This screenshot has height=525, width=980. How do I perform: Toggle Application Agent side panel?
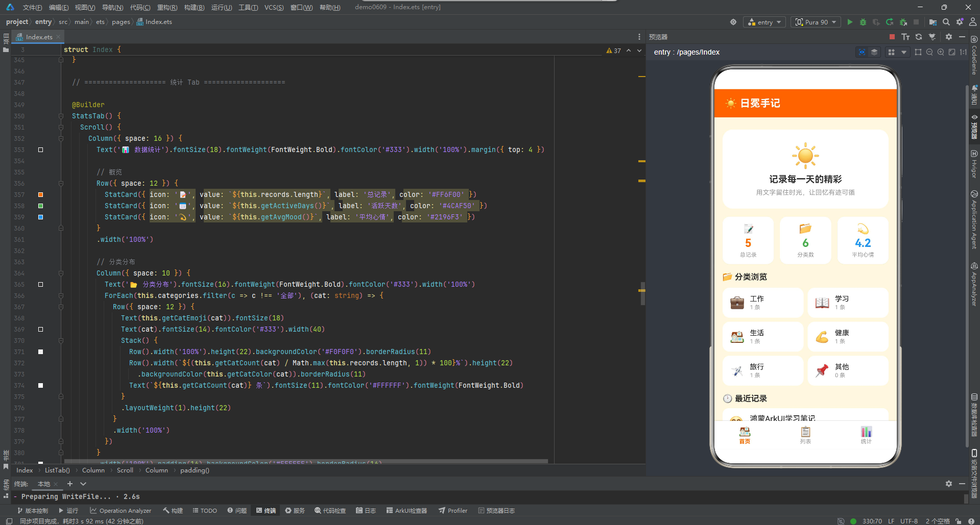click(974, 219)
